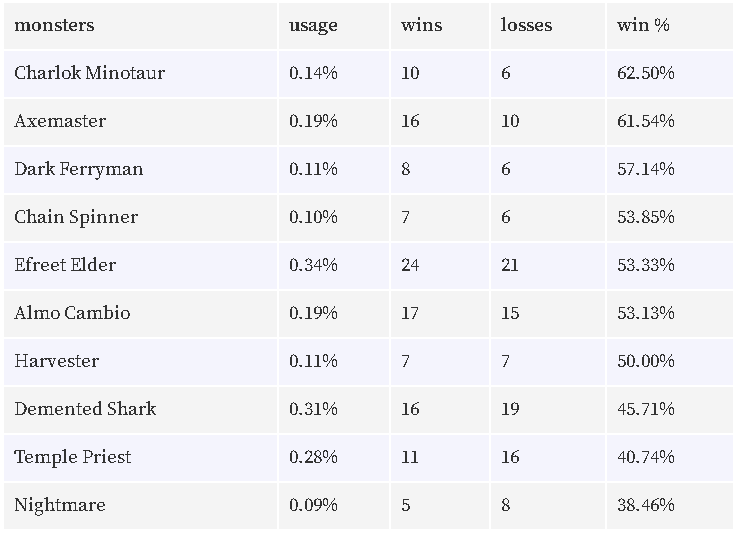Select Demented Shark's 19 losses cell
This screenshot has width=736, height=533.
pyautogui.click(x=510, y=409)
